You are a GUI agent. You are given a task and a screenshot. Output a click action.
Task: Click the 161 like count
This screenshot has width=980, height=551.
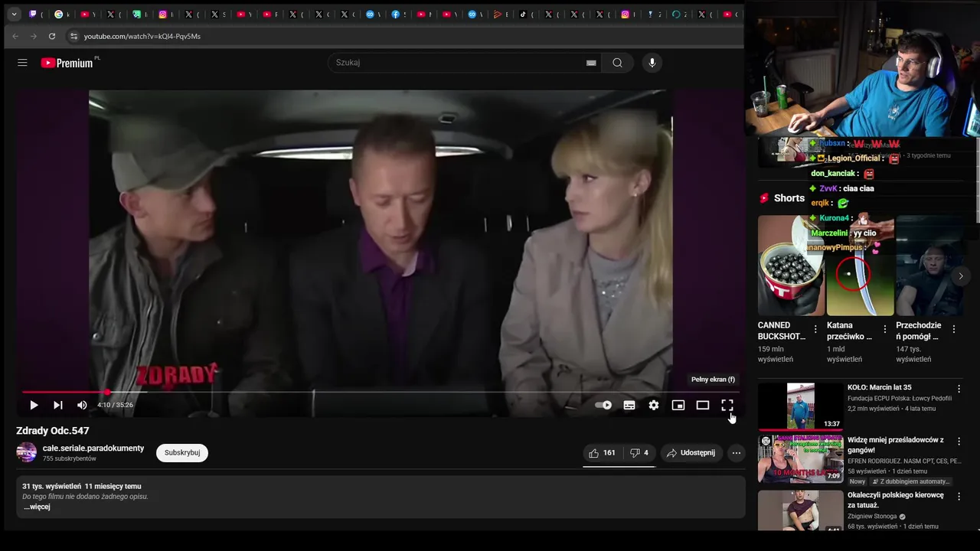click(x=609, y=452)
